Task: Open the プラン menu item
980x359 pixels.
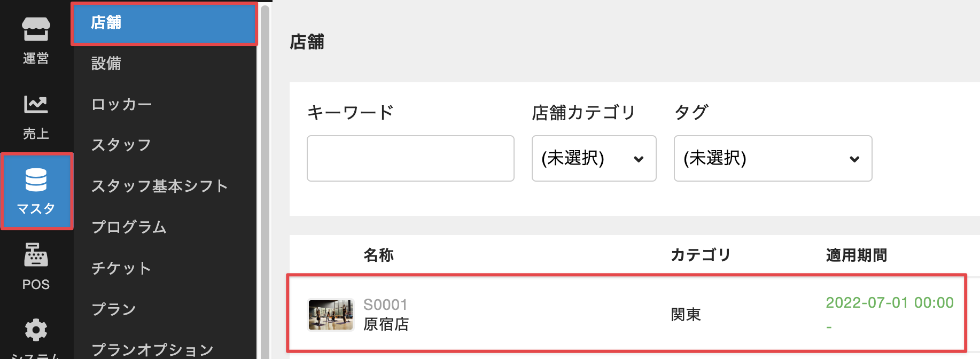Action: (114, 309)
